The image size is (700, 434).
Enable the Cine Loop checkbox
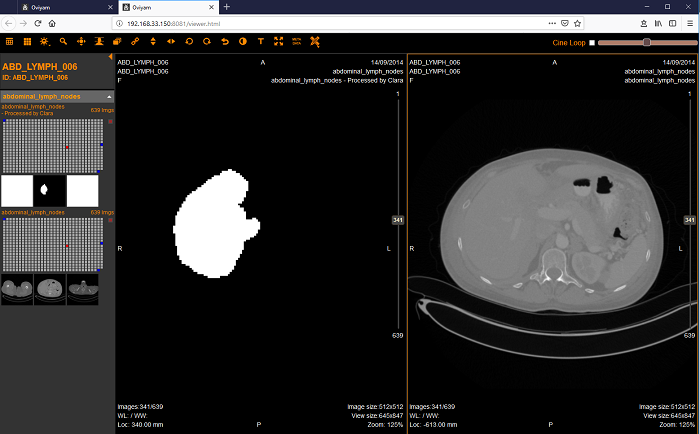[x=591, y=43]
